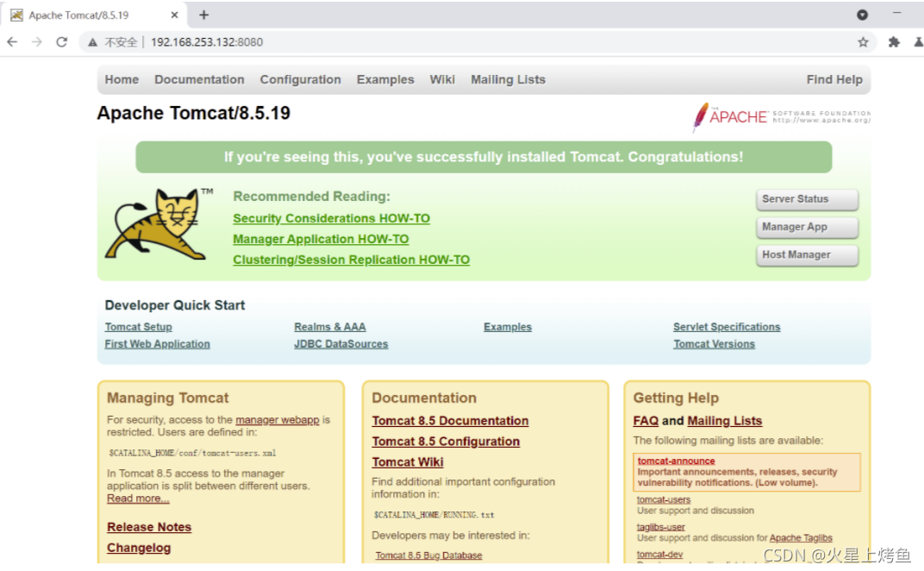924x571 pixels.
Task: Click Find Help in the navigation bar
Action: pyautogui.click(x=834, y=79)
